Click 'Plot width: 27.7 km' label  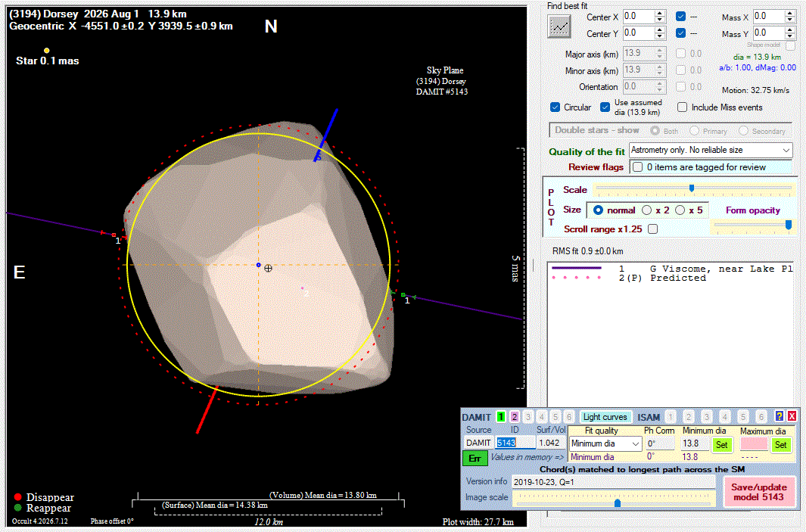tap(478, 521)
